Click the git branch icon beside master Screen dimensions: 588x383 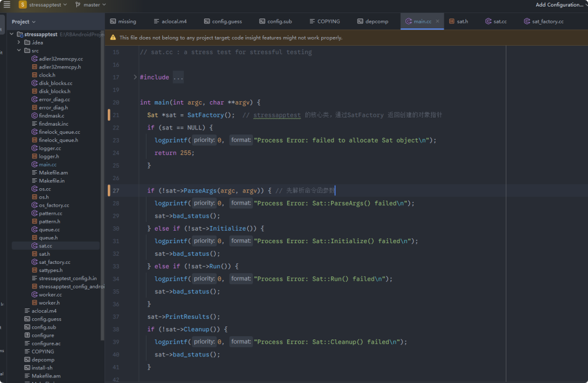coord(78,5)
